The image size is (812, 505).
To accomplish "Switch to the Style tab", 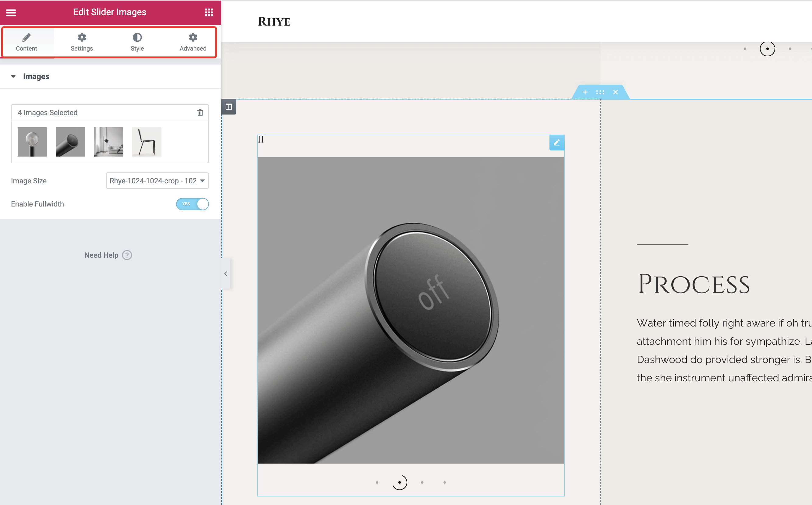I will pyautogui.click(x=137, y=42).
